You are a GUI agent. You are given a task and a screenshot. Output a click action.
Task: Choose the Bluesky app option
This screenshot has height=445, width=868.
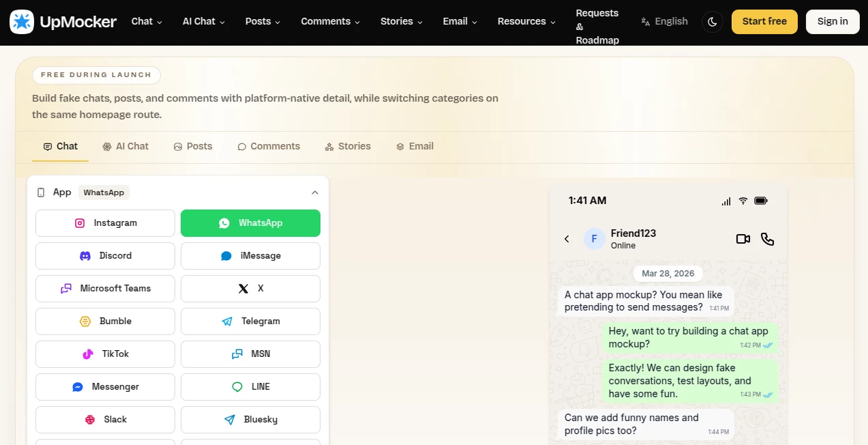(250, 420)
